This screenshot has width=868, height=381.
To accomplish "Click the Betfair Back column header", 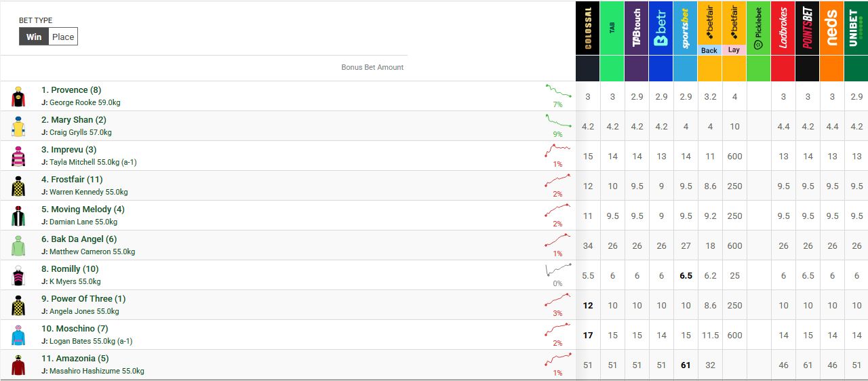I will coord(709,28).
